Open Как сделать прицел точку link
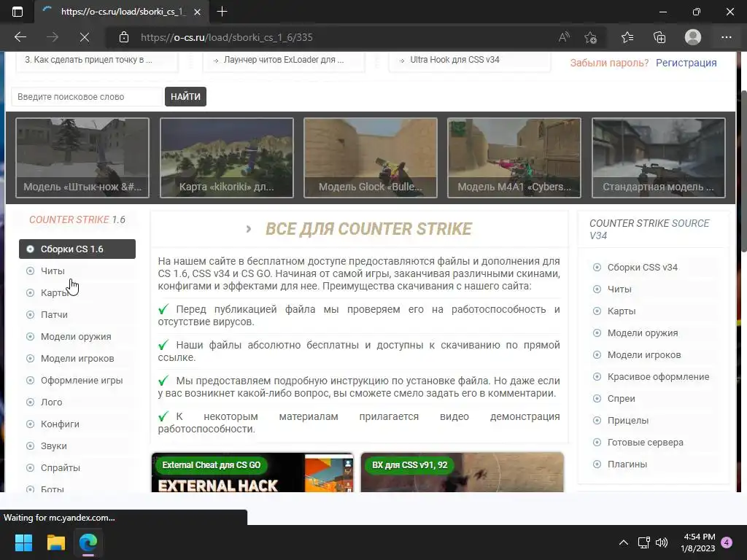Viewport: 747px width, 560px height. click(x=88, y=60)
